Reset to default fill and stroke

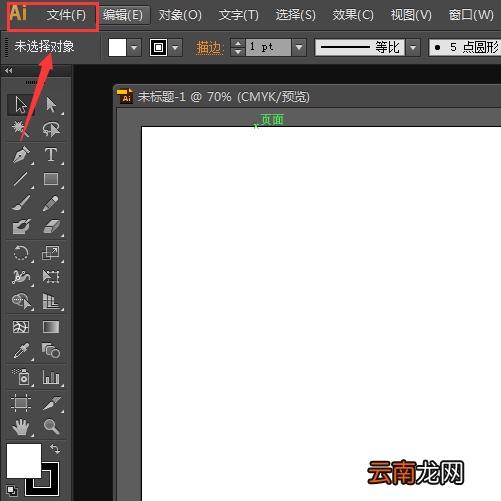tap(12, 490)
